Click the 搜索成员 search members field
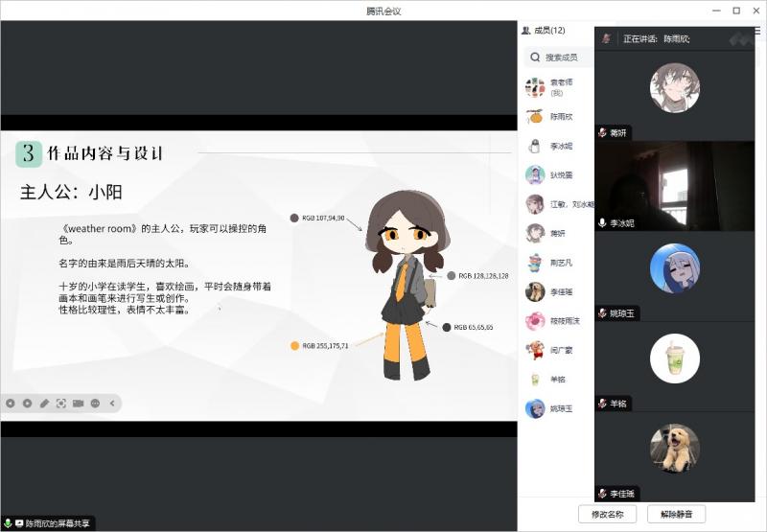 tap(562, 58)
